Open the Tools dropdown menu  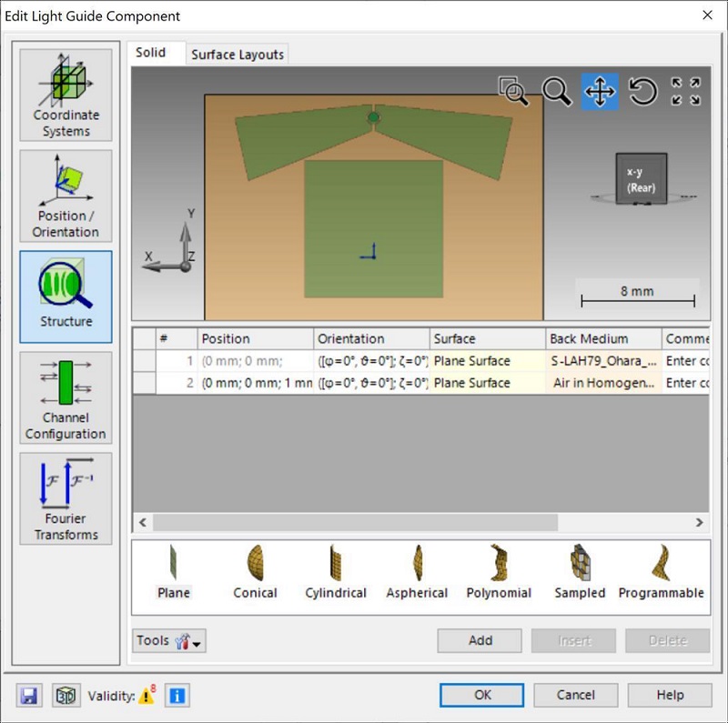click(169, 641)
